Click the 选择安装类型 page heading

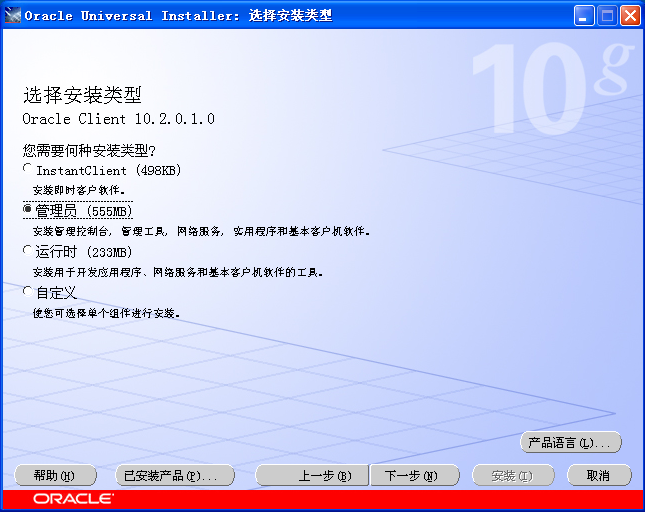[82, 95]
